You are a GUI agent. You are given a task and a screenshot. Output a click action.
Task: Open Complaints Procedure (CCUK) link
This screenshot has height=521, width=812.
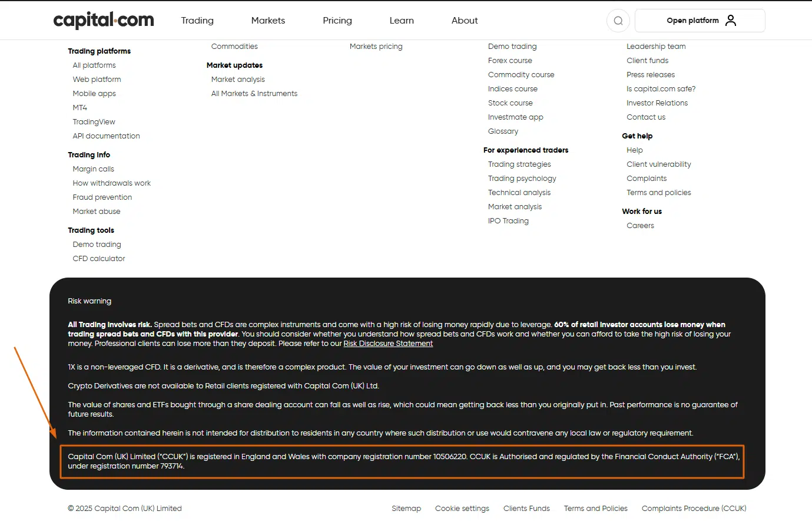(694, 509)
